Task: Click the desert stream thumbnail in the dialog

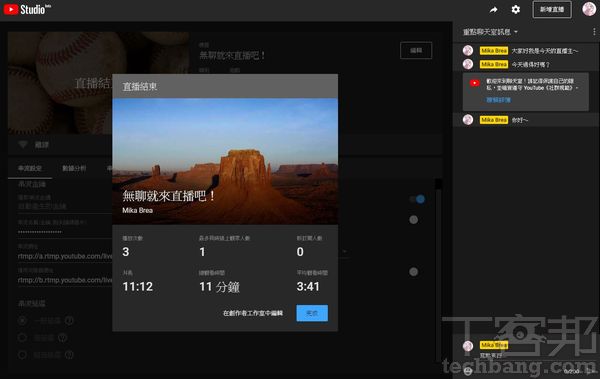Action: point(225,161)
